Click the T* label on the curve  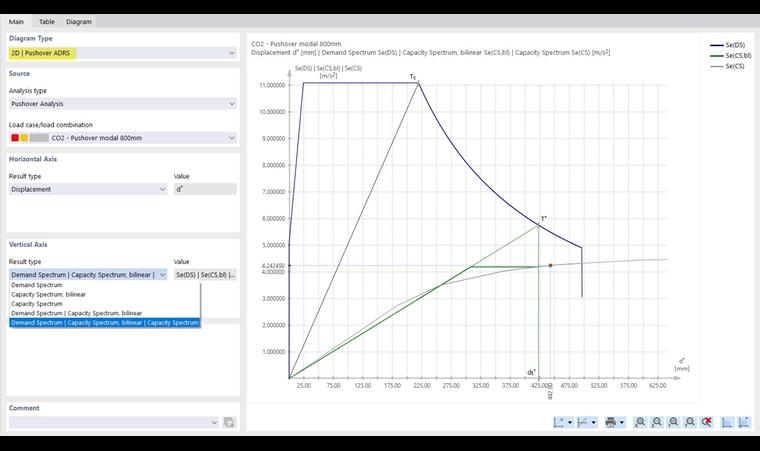(x=544, y=219)
